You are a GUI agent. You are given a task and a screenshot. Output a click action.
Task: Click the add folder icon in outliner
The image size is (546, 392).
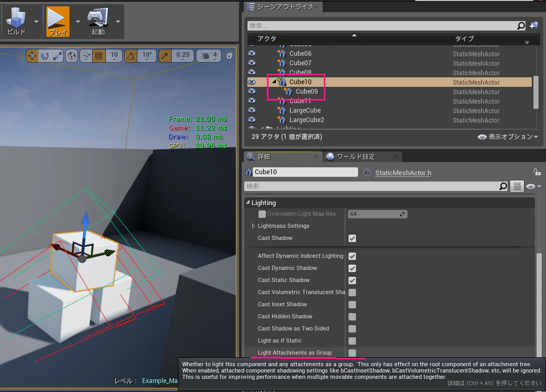tap(533, 25)
